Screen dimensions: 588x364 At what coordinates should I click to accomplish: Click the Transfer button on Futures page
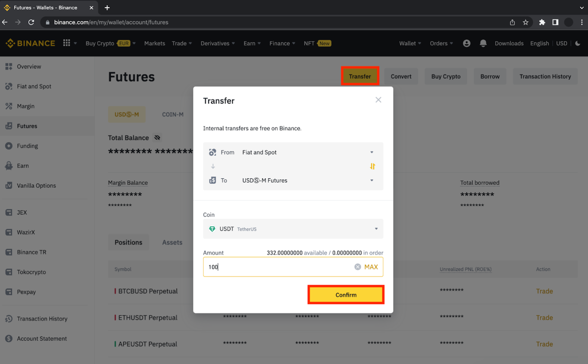tap(360, 76)
